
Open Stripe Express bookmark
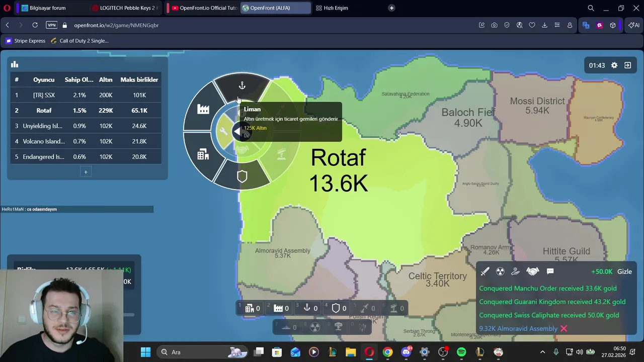click(25, 41)
